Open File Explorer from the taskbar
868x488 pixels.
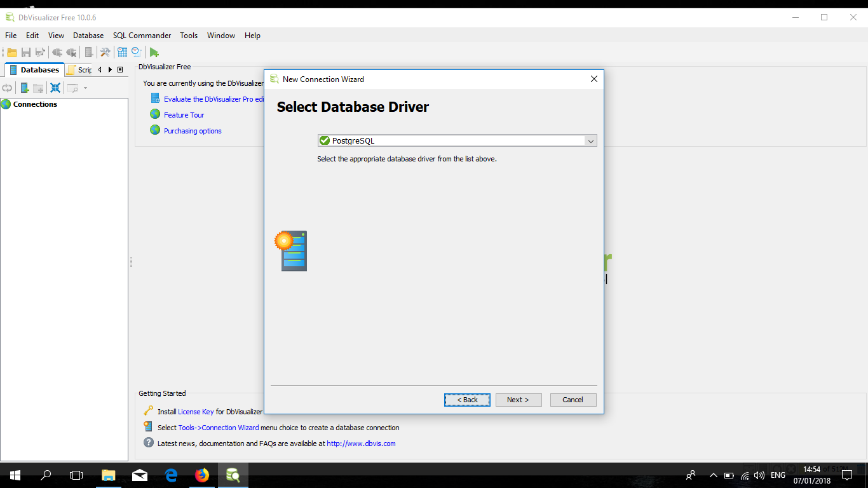tap(109, 475)
